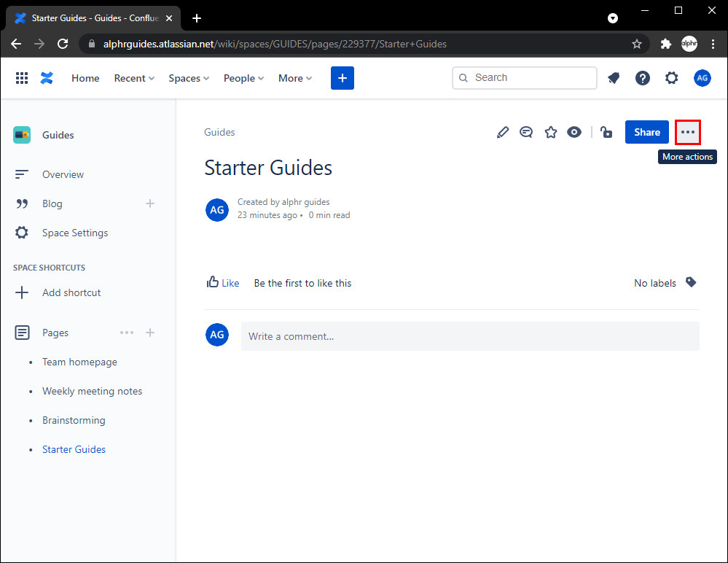Viewport: 728px width, 563px height.
Task: Open Space Settings in the sidebar
Action: [x=74, y=233]
